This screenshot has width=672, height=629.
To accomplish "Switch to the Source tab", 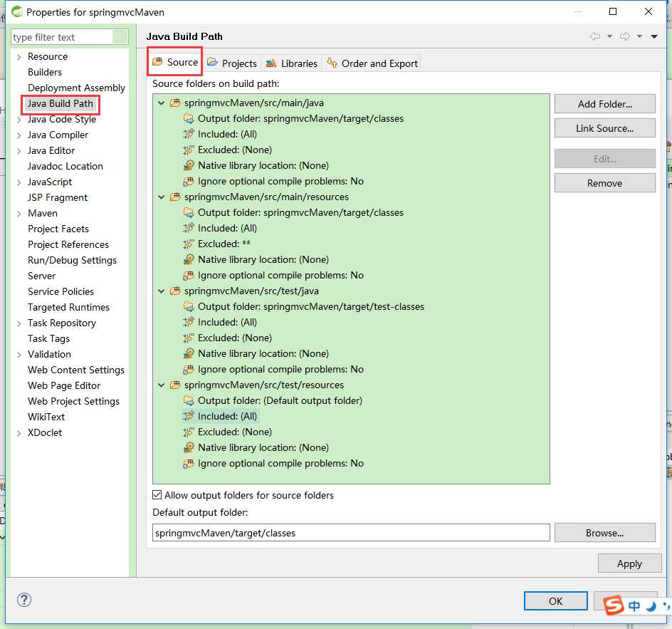I will click(x=175, y=62).
